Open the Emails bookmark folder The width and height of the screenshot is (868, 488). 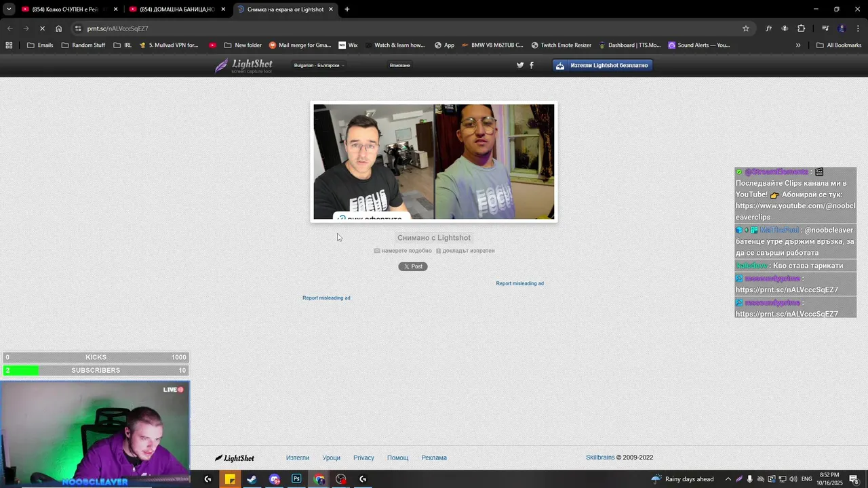40,45
